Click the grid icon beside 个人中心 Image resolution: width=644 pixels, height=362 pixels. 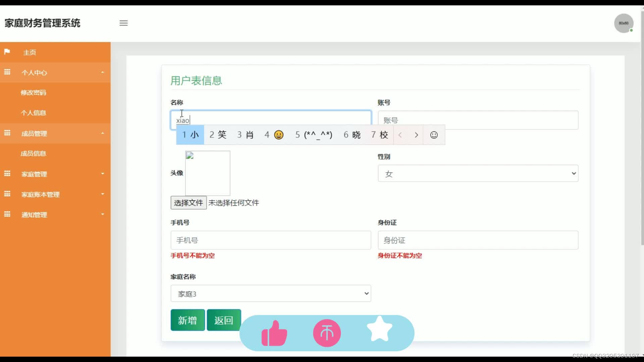click(7, 72)
